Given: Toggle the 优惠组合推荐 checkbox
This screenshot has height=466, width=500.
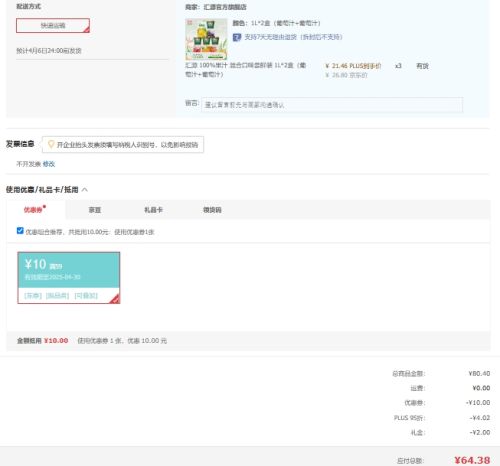Looking at the screenshot, I should [20, 231].
